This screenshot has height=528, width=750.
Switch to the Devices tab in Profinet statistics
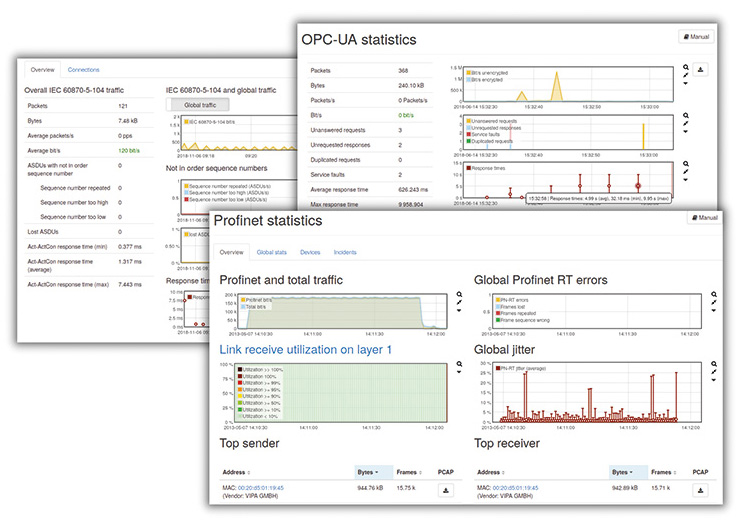[x=310, y=252]
